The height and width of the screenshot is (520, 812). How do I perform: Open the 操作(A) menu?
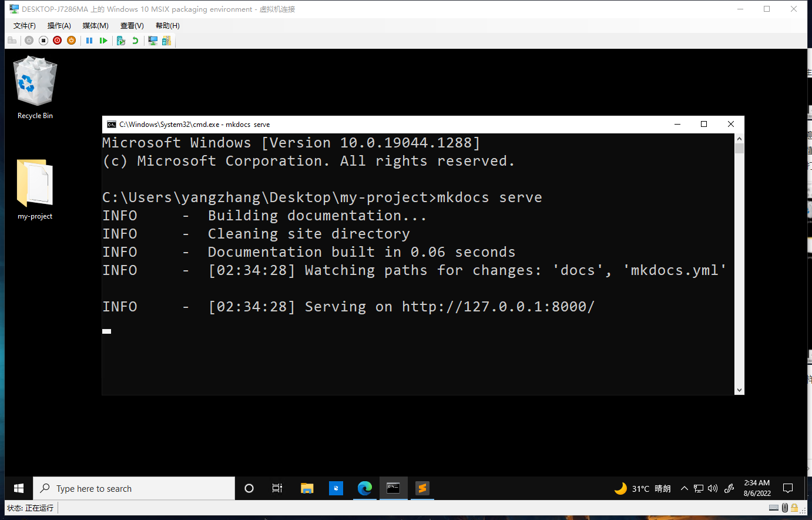[x=59, y=26]
